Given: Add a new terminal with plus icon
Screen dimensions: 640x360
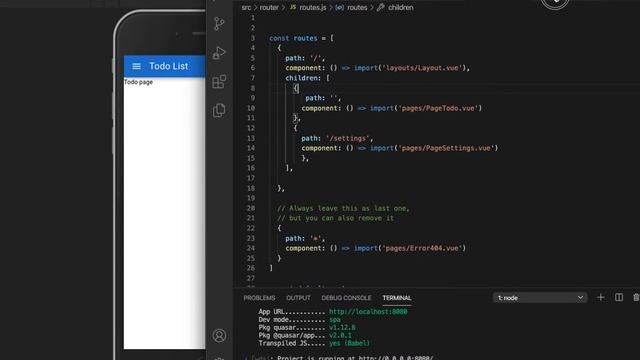Looking at the screenshot, I should (600, 298).
